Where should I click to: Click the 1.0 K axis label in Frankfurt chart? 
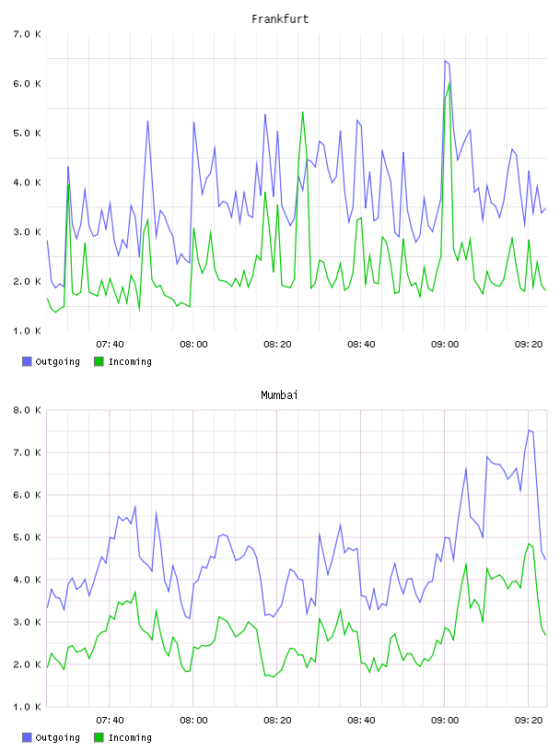point(27,331)
